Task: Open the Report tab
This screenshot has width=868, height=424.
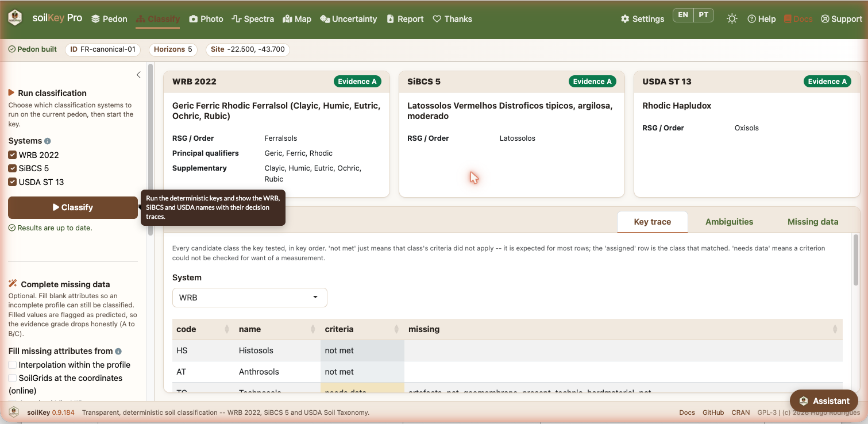Action: [x=405, y=19]
